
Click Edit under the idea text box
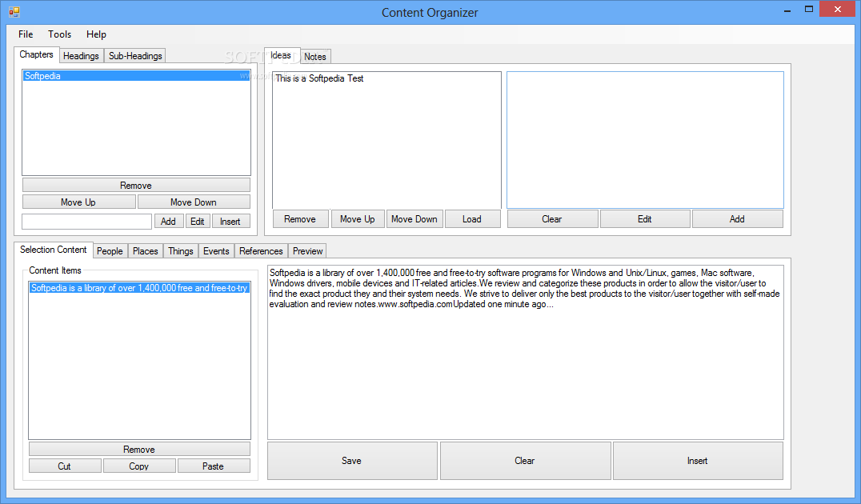pyautogui.click(x=645, y=219)
